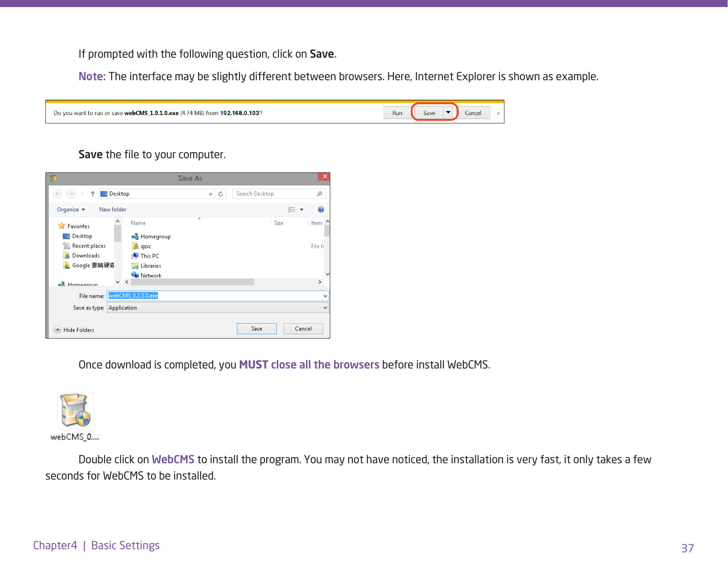Sort by the Name column header

pos(138,223)
